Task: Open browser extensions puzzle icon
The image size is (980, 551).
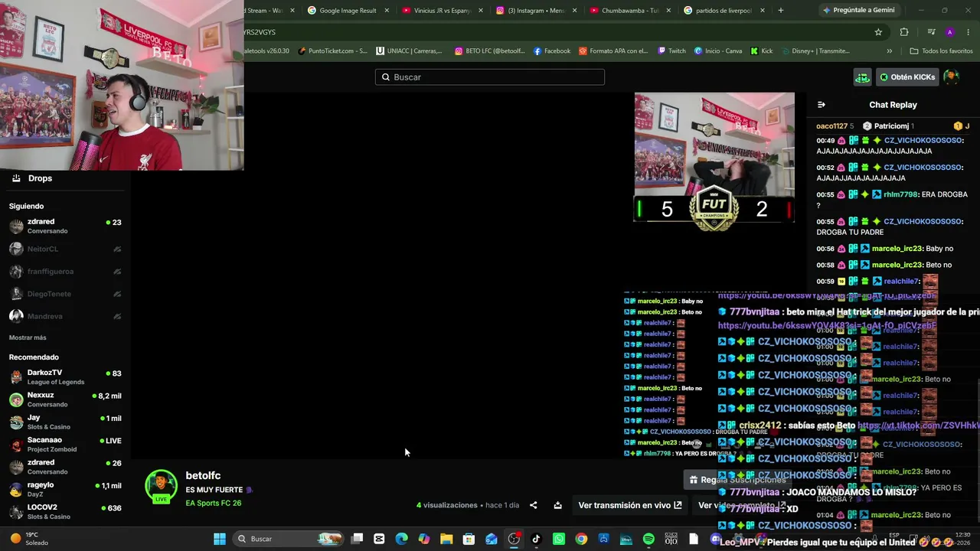Action: [x=904, y=32]
